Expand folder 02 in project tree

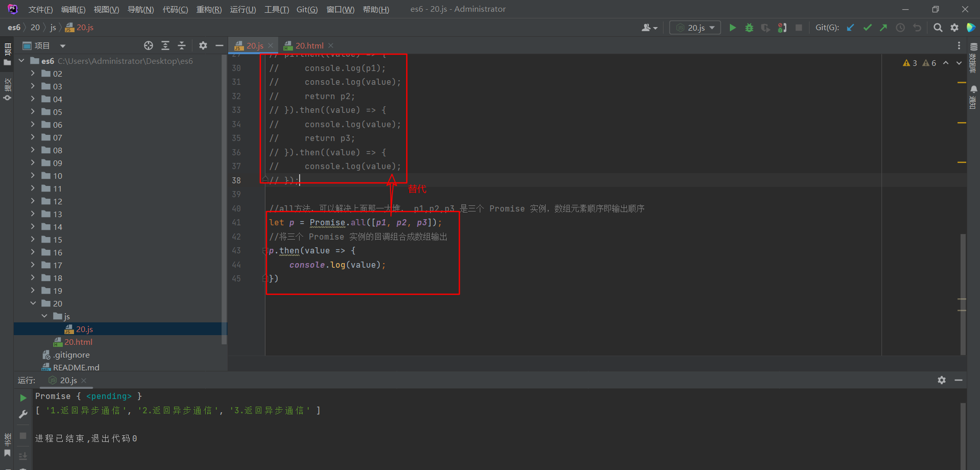tap(33, 73)
